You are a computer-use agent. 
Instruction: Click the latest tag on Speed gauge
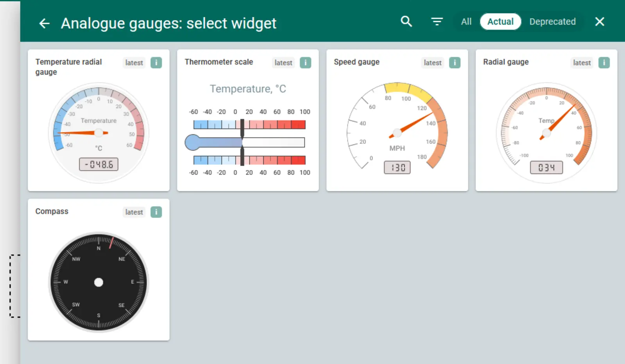(x=432, y=62)
